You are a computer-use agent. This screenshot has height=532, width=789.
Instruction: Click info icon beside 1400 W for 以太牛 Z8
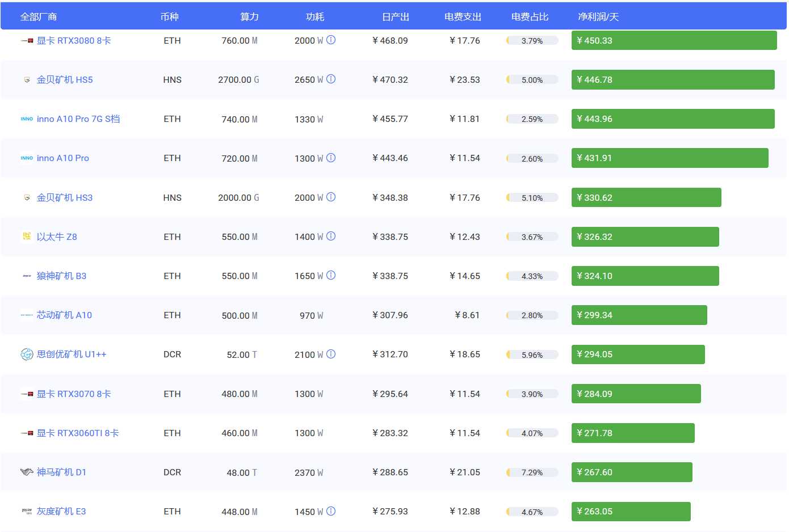(331, 237)
